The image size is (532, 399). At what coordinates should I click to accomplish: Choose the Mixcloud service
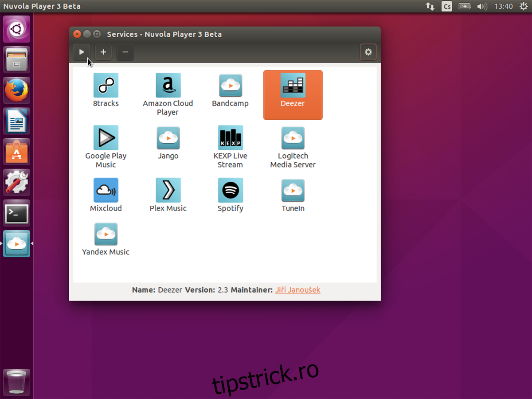pos(106,190)
